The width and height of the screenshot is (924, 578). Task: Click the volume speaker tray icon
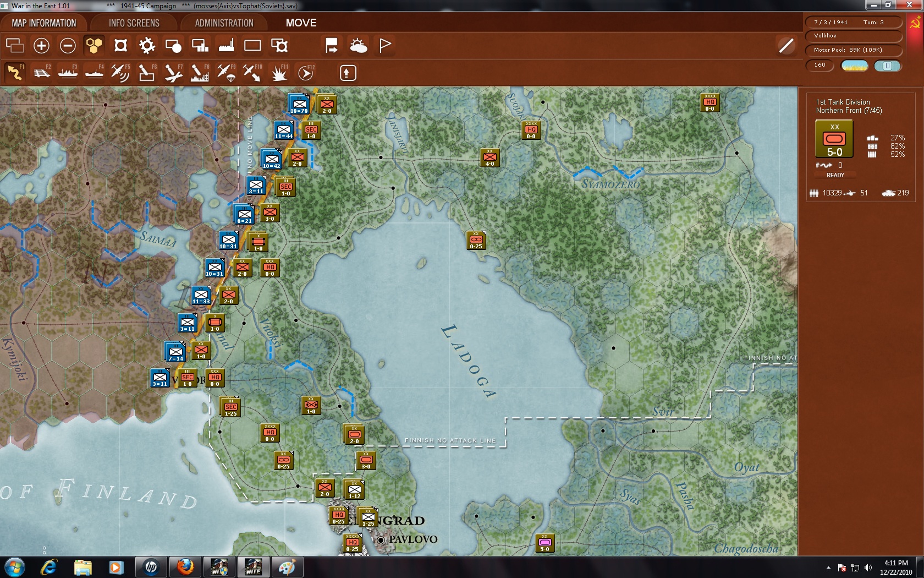868,568
